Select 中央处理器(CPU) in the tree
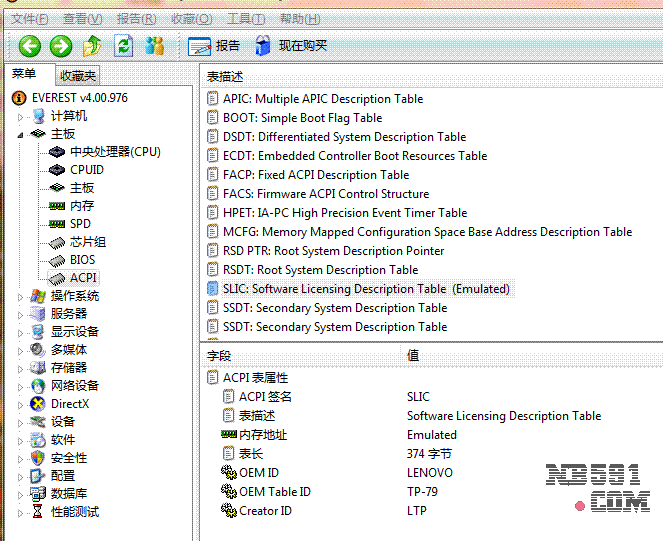The width and height of the screenshot is (663, 541). [x=114, y=152]
